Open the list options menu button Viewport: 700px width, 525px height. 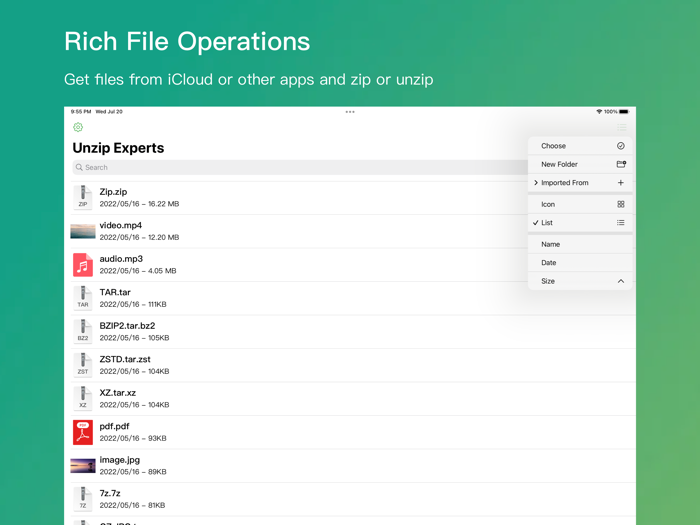click(x=622, y=128)
